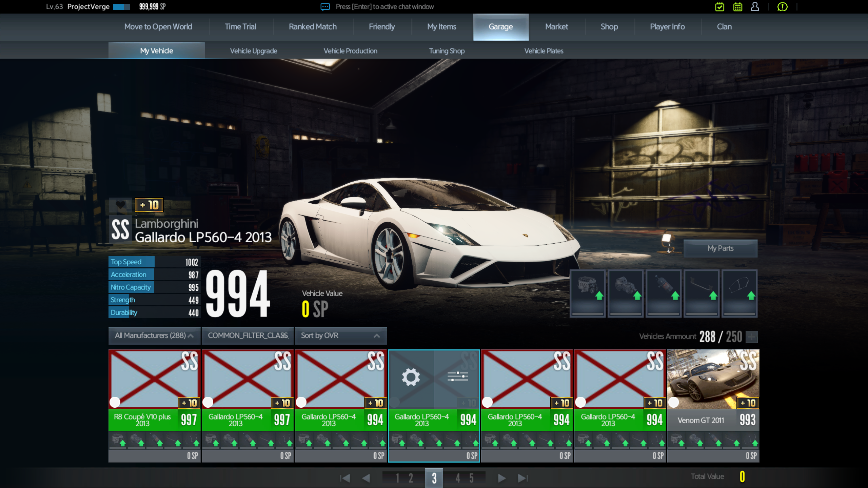Open the Clan tab
The image size is (868, 488).
[x=725, y=27]
